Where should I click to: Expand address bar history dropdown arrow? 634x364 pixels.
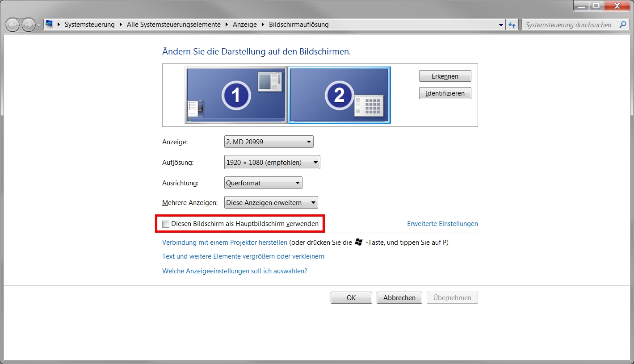point(501,25)
